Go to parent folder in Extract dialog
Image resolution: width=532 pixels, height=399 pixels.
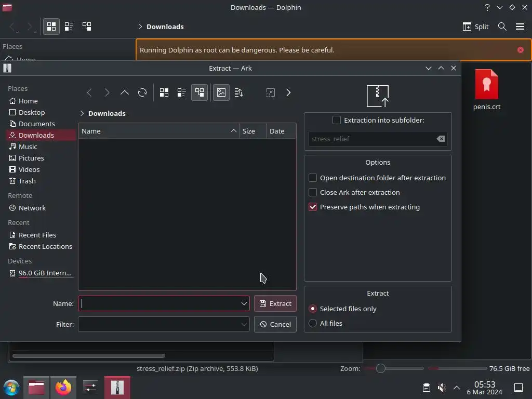pyautogui.click(x=125, y=92)
